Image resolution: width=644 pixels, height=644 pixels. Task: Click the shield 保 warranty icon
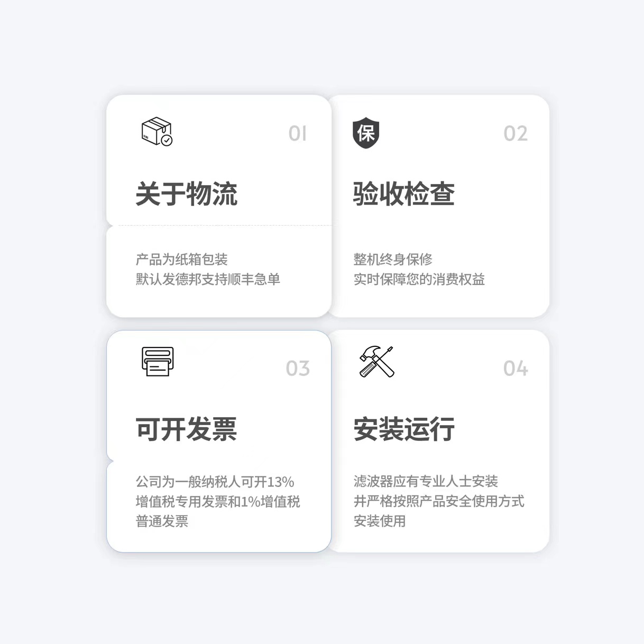point(366,134)
